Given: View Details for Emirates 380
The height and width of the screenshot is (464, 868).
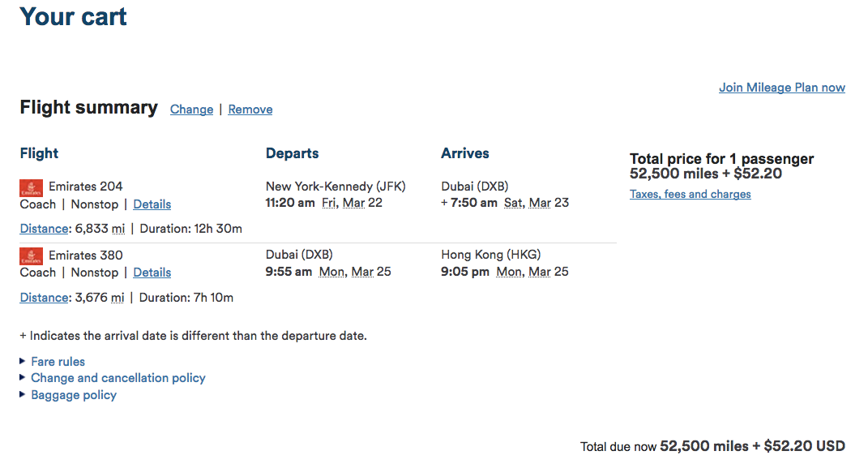Looking at the screenshot, I should pyautogui.click(x=152, y=273).
